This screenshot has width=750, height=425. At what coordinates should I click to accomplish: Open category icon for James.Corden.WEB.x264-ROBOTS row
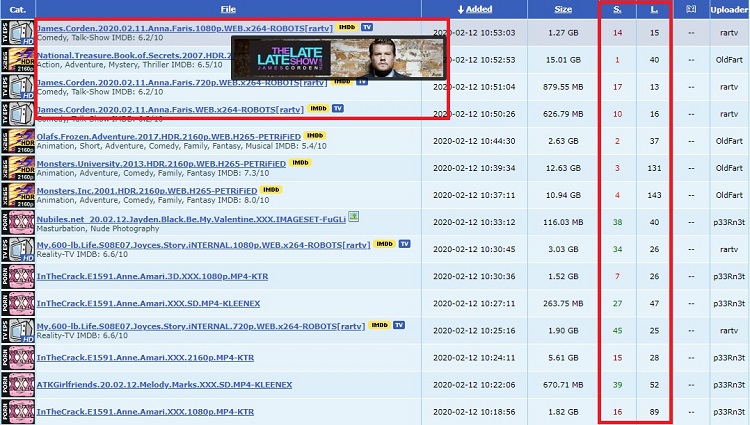point(18,114)
